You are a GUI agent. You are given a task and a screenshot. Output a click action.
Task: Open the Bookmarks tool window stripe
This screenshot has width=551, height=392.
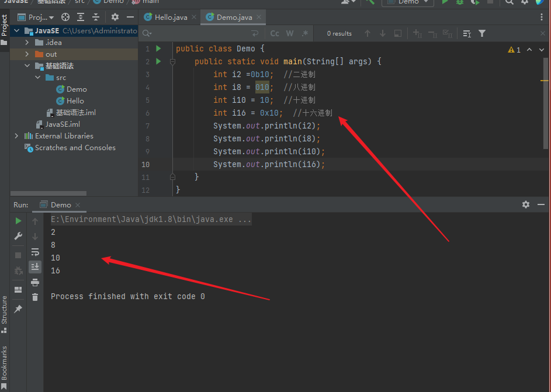coord(4,367)
